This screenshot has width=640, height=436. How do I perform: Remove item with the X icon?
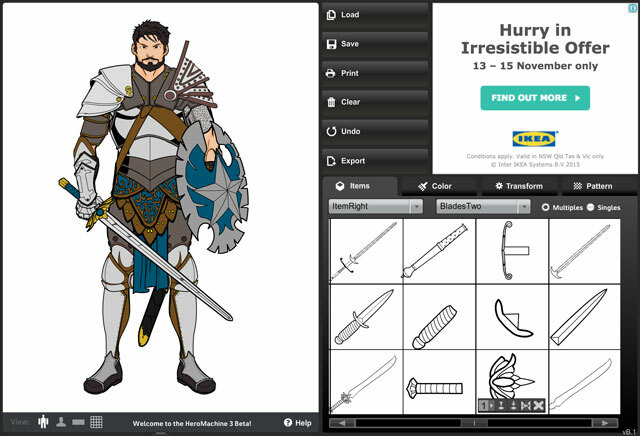(x=538, y=405)
